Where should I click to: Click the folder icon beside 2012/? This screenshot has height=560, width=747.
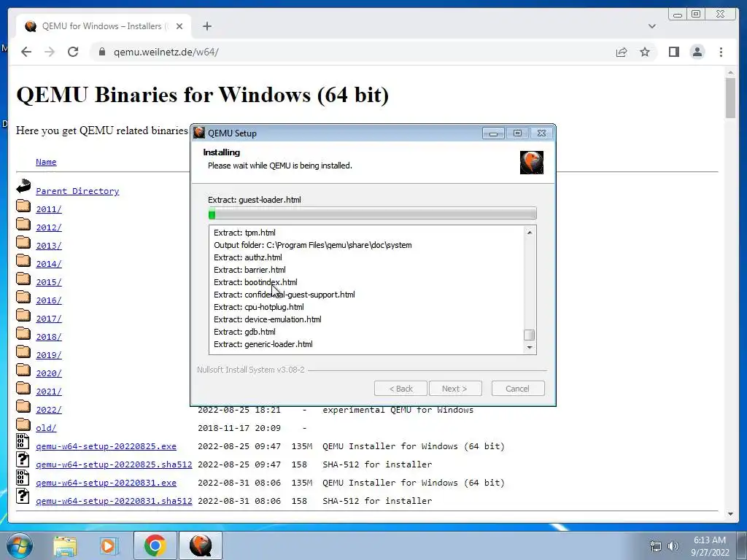[x=23, y=224]
